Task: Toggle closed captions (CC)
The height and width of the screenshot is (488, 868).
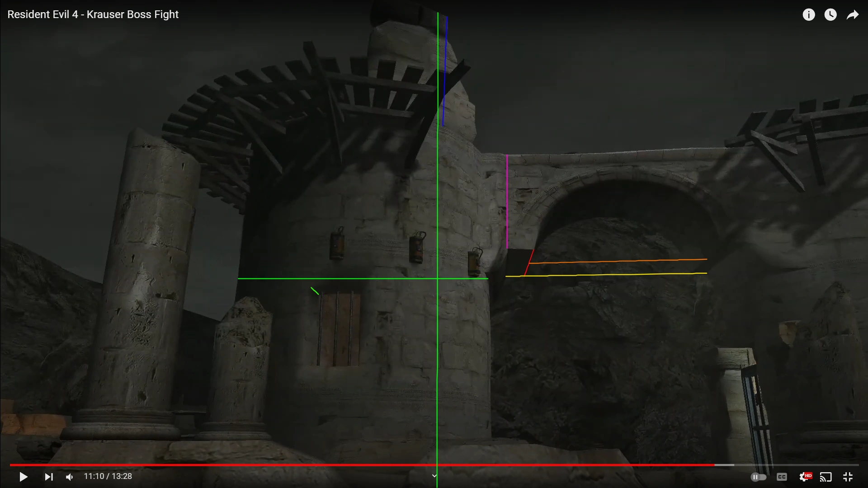Action: click(782, 477)
